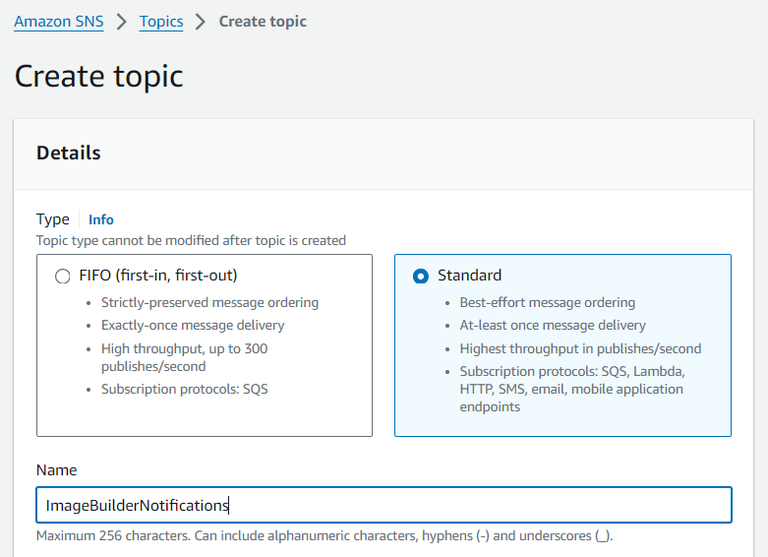Click the Maximum 256 characters hint text
The height and width of the screenshot is (557, 768).
pyautogui.click(x=323, y=536)
